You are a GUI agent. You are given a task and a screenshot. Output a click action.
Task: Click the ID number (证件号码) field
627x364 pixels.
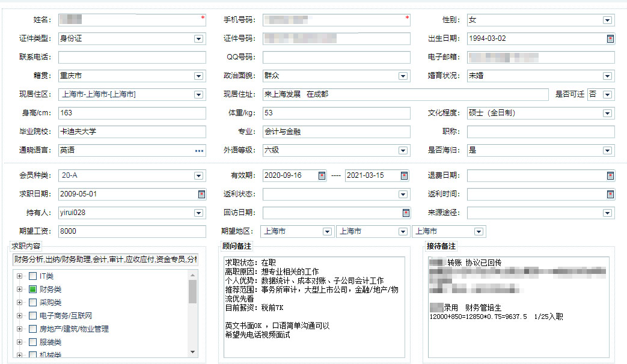coord(336,38)
